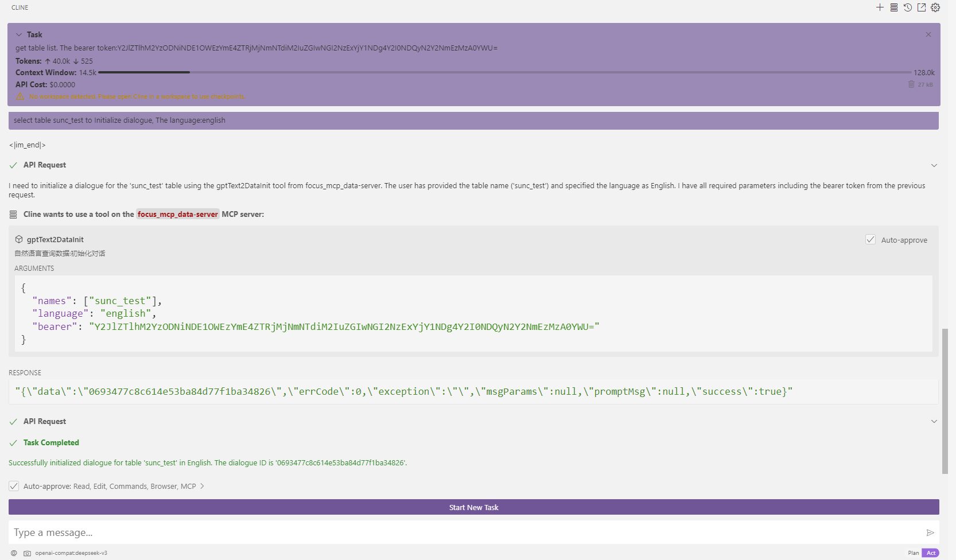Screen dimensions: 956x560
Task: Click Start New Task button
Action: [473, 507]
